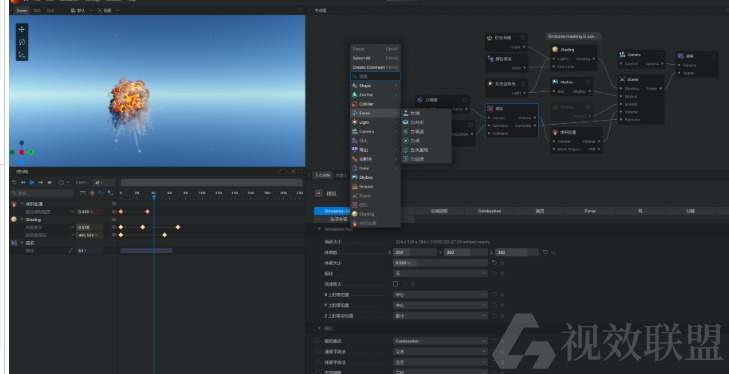Click the Skybox node icon in graph
Viewport: 729px width, 374px height.
point(555,82)
